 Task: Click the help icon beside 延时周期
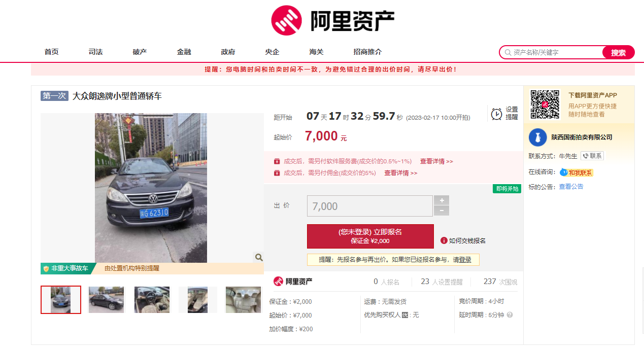[510, 315]
